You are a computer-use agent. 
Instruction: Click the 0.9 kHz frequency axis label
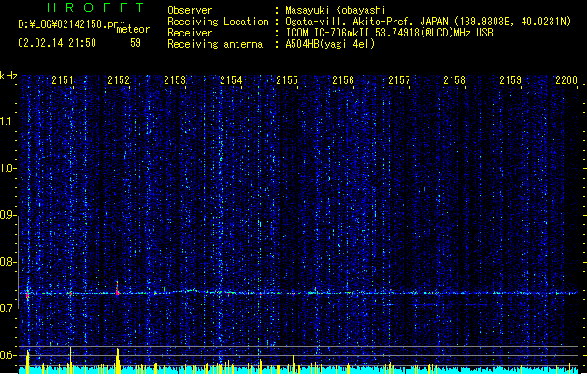click(8, 215)
